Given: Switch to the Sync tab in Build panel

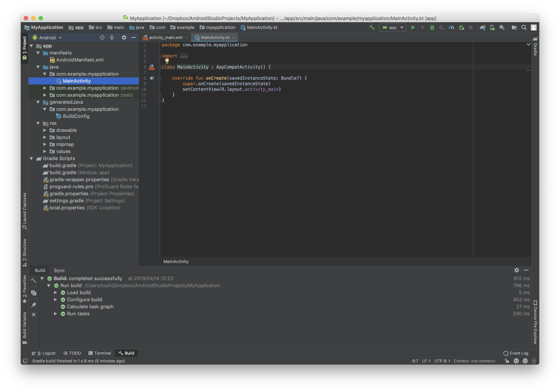Looking at the screenshot, I should point(59,270).
